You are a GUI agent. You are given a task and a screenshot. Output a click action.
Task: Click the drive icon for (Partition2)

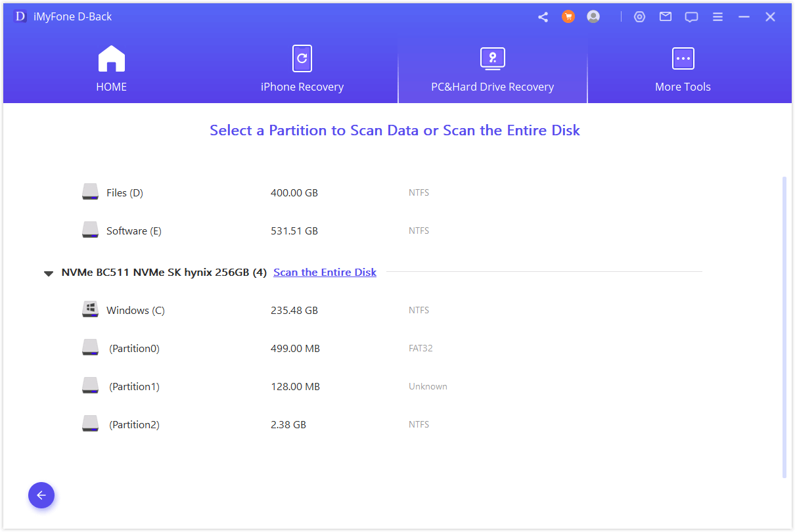[x=91, y=424]
